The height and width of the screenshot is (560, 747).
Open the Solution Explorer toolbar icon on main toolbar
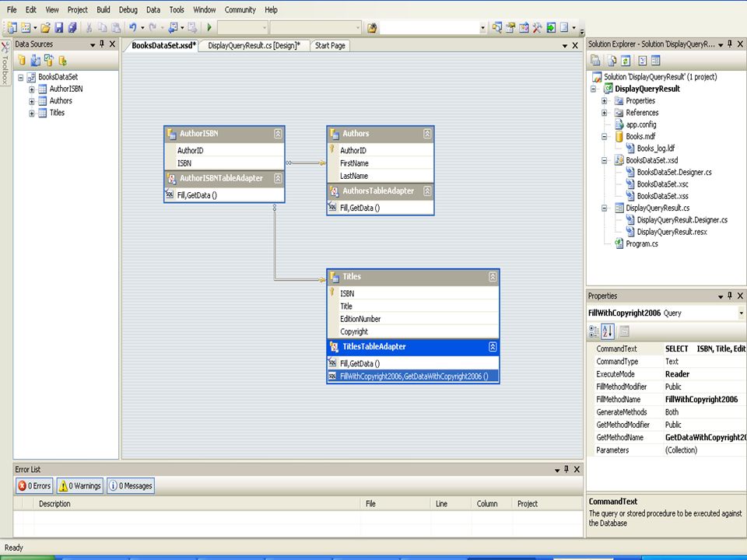click(x=497, y=28)
